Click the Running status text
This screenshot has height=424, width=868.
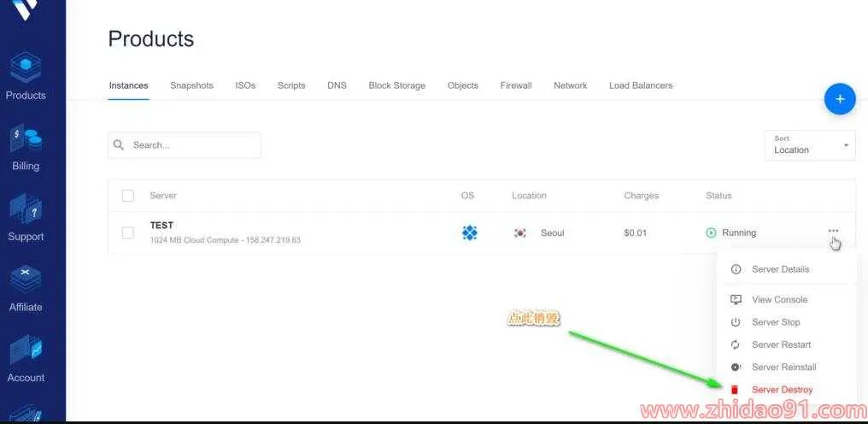point(739,233)
